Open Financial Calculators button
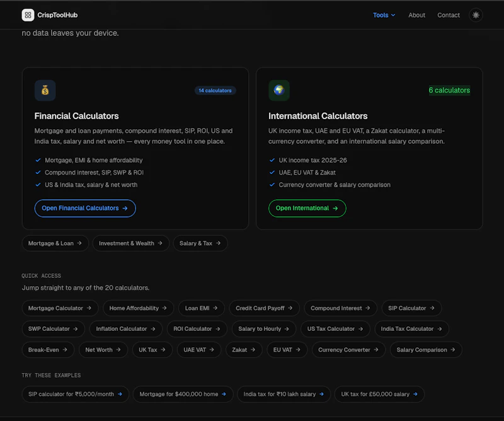This screenshot has height=421, width=504. (x=85, y=208)
